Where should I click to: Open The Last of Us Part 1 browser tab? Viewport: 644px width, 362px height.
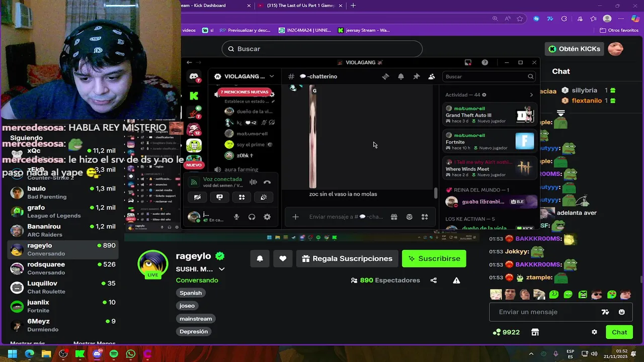[300, 6]
